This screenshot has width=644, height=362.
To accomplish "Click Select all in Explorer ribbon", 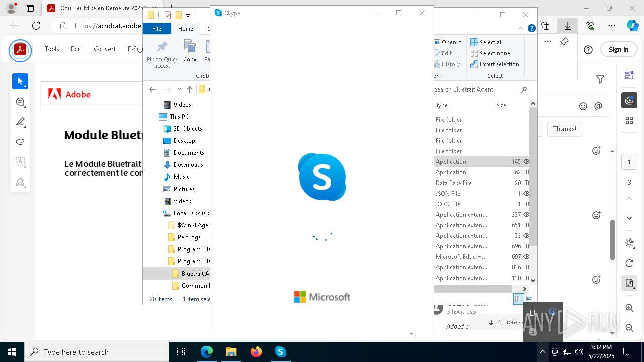I will [487, 42].
